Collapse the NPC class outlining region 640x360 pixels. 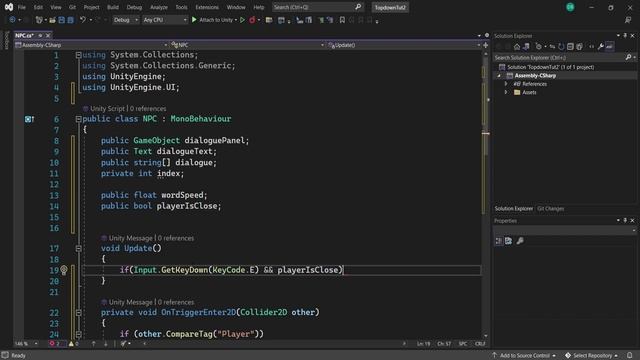[x=78, y=119]
